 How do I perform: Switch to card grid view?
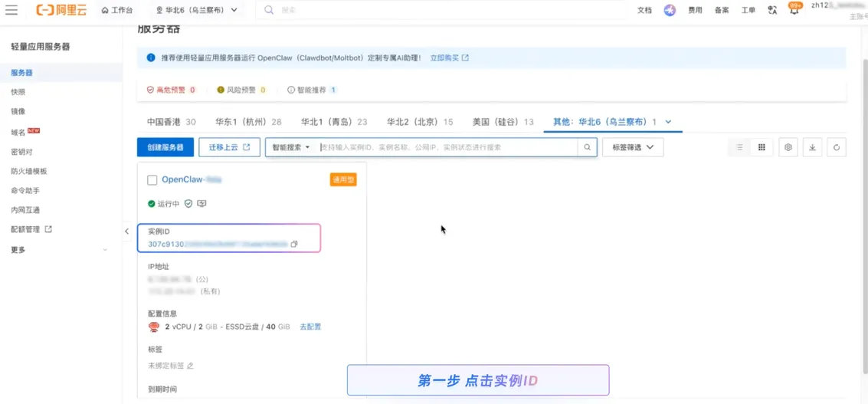click(x=762, y=147)
